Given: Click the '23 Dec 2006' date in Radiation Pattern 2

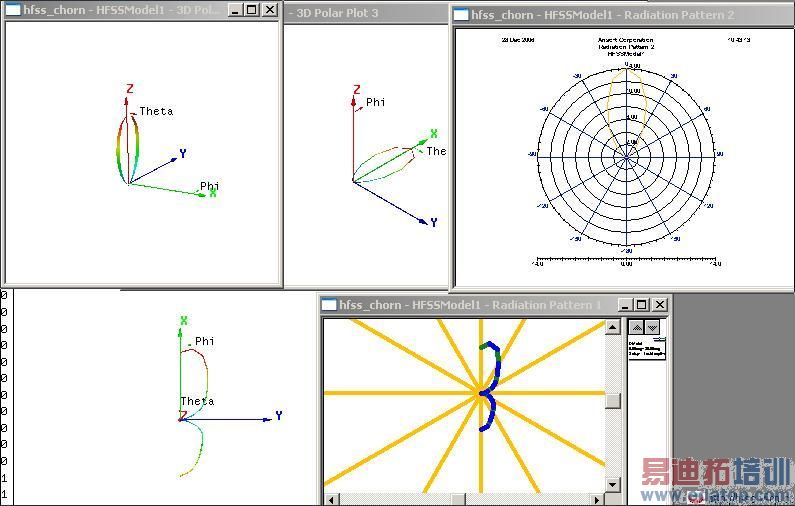Looking at the screenshot, I should click(518, 40).
